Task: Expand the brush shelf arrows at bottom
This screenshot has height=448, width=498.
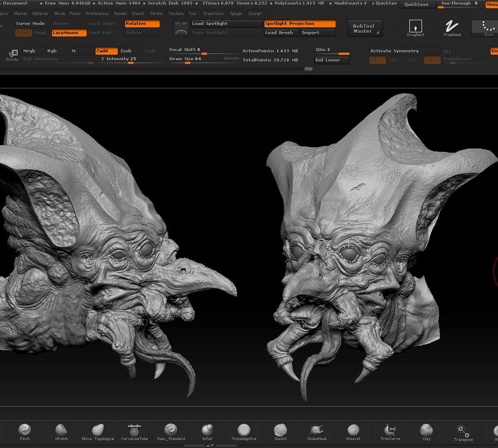Action: point(210,446)
